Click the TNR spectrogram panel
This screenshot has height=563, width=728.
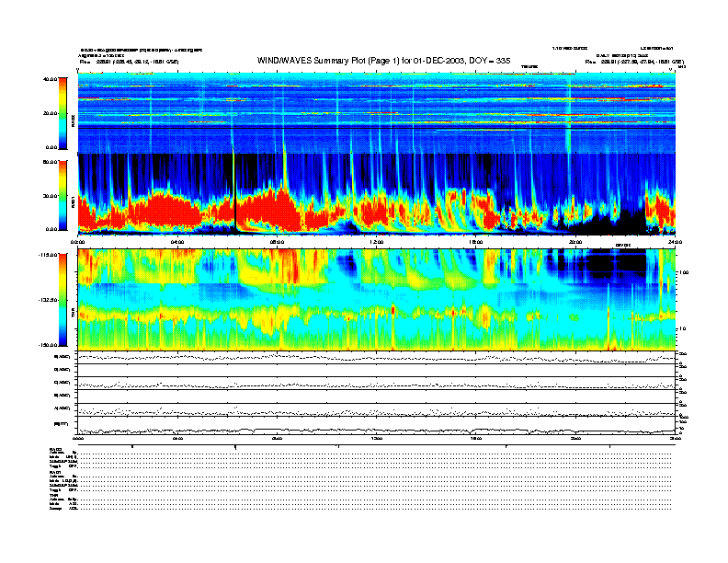click(377, 300)
